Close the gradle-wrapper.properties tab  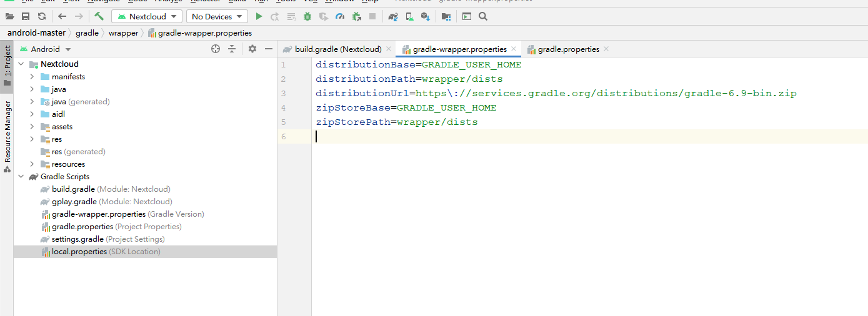pyautogui.click(x=514, y=49)
